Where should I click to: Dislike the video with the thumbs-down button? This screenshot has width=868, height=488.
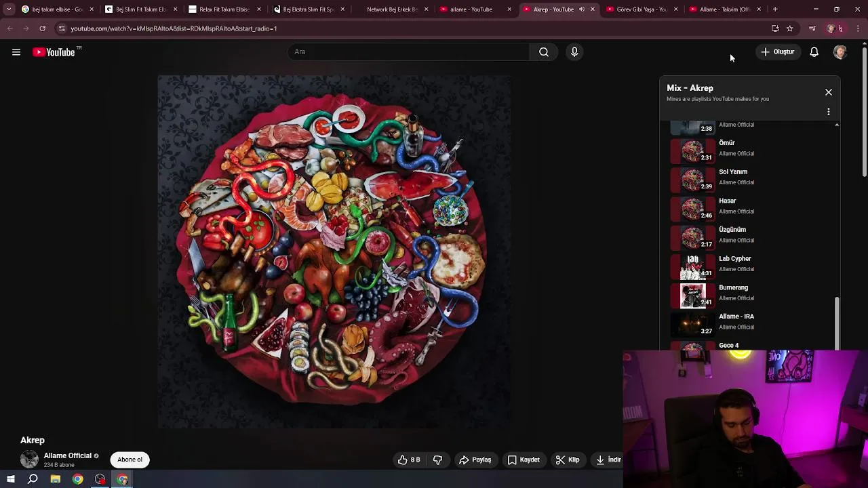pyautogui.click(x=438, y=460)
